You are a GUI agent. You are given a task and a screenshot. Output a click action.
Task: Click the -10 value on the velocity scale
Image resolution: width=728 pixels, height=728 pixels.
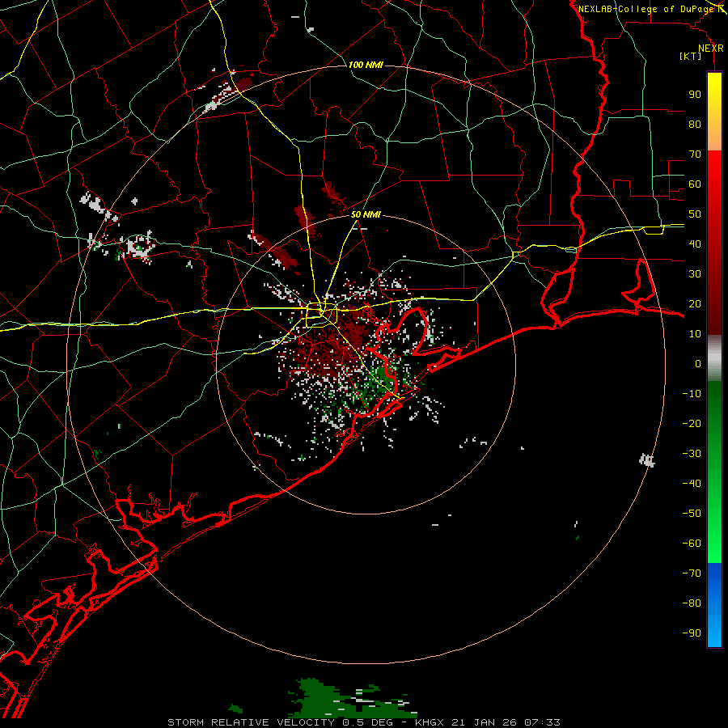692,394
